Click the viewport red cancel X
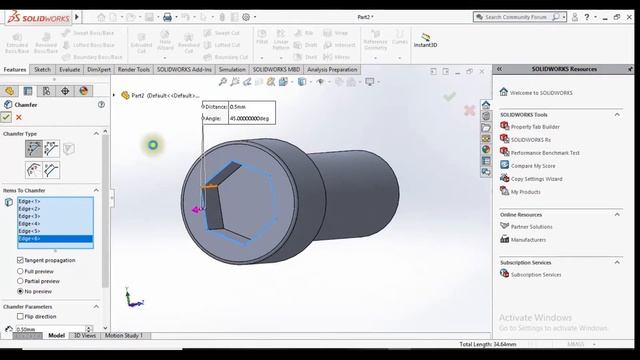This screenshot has height=360, width=640. (x=469, y=110)
